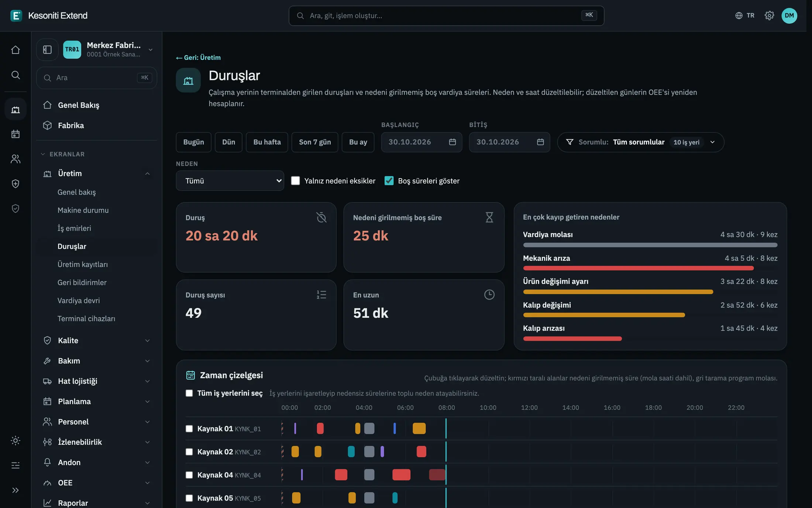Uncheck 'Boş süreleri göster' checkbox
The image size is (812, 508).
(389, 181)
